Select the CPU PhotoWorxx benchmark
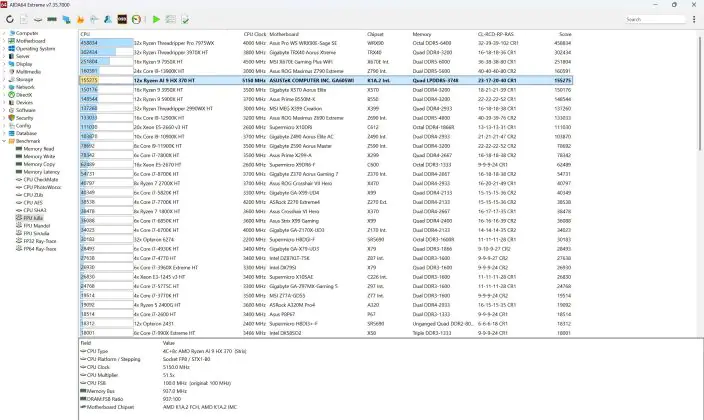 click(42, 187)
